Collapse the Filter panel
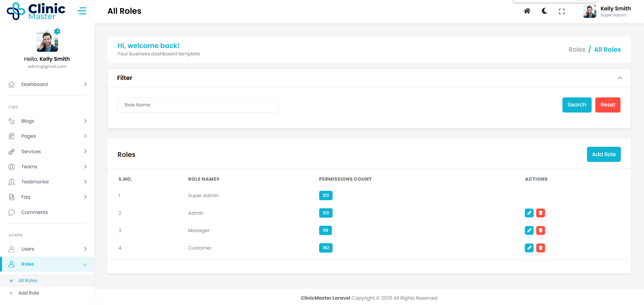Image resolution: width=644 pixels, height=305 pixels. 620,78
